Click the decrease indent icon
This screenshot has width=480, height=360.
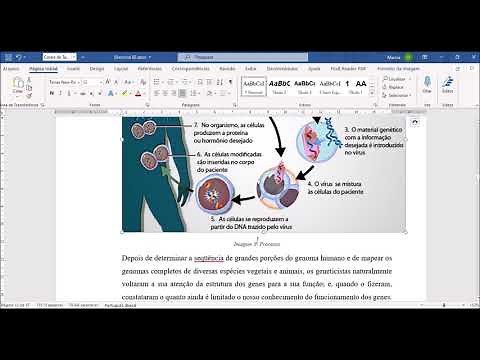(x=200, y=82)
